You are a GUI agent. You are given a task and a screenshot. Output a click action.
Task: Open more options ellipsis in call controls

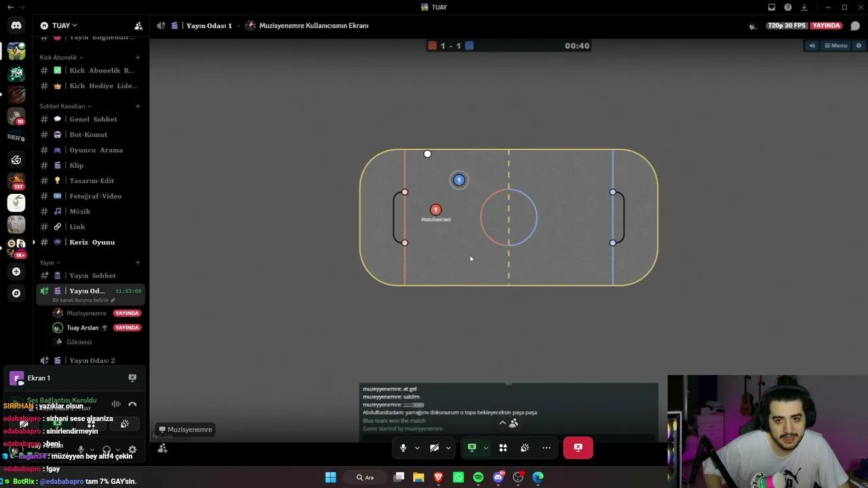(x=547, y=447)
